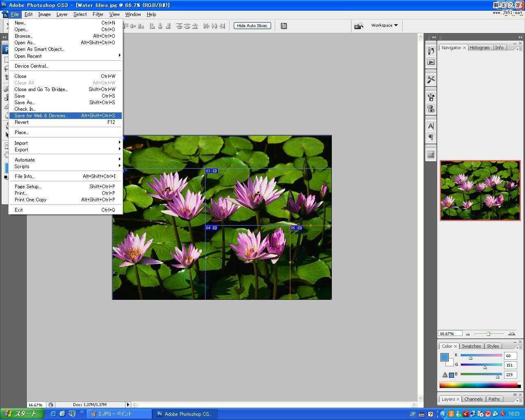Viewport: 525px width, 420px height.
Task: Switch to 2.JPG Paint taskbar window
Action: [119, 414]
